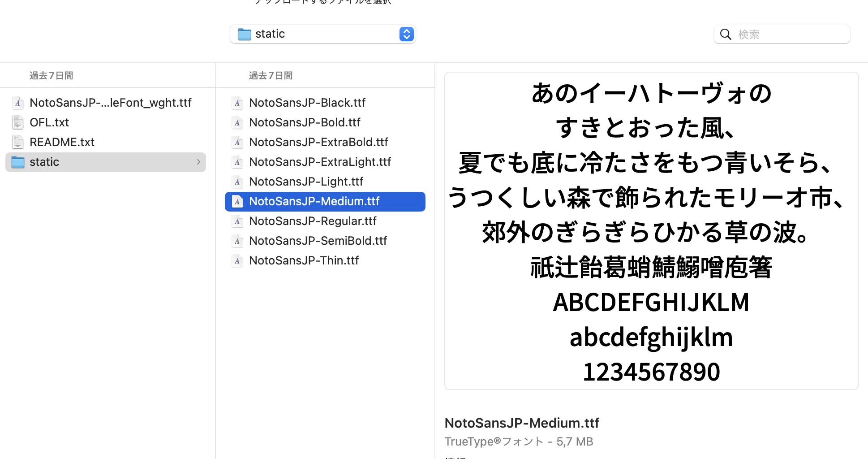Expand the static folder chevron
This screenshot has width=868, height=459.
pos(198,162)
